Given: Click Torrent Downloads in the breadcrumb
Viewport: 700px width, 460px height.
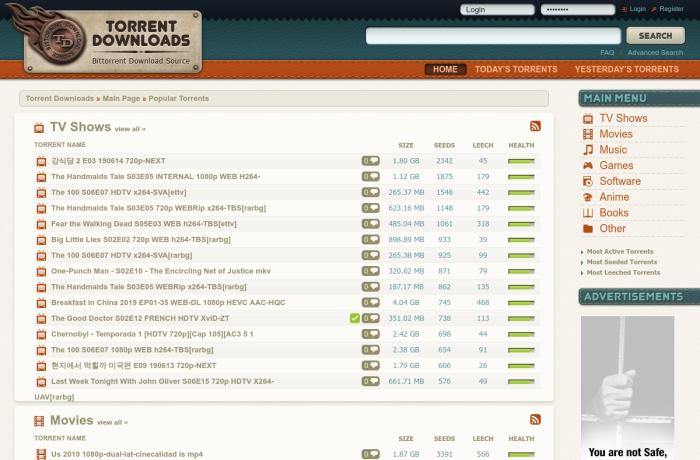Looking at the screenshot, I should [x=59, y=98].
